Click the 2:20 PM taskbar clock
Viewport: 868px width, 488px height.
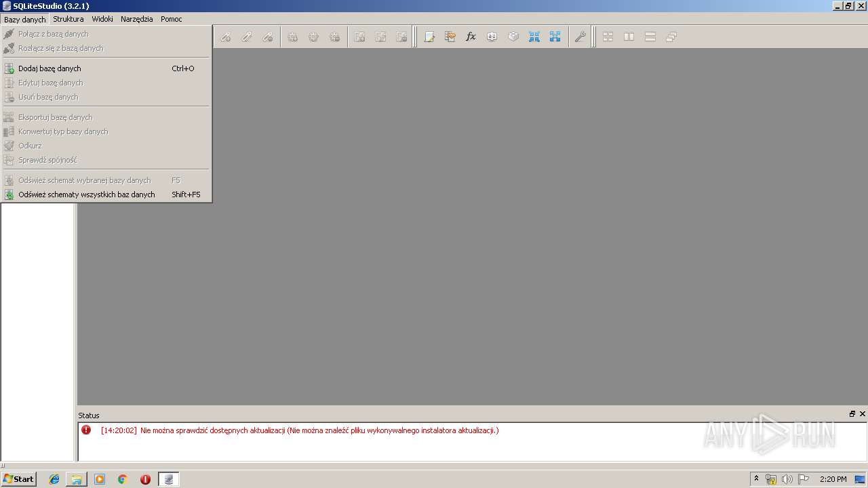833,479
